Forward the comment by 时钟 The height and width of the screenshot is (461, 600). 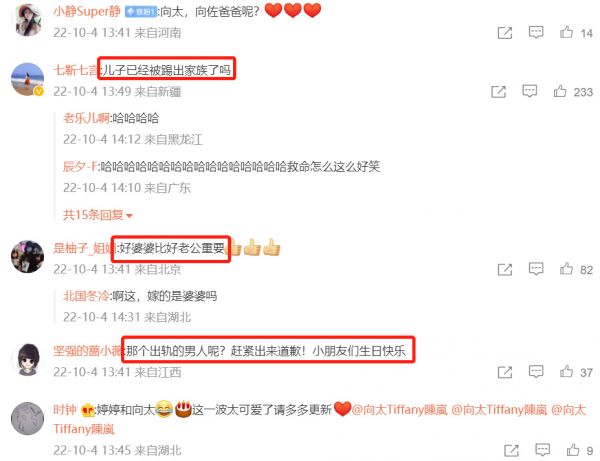(511, 450)
